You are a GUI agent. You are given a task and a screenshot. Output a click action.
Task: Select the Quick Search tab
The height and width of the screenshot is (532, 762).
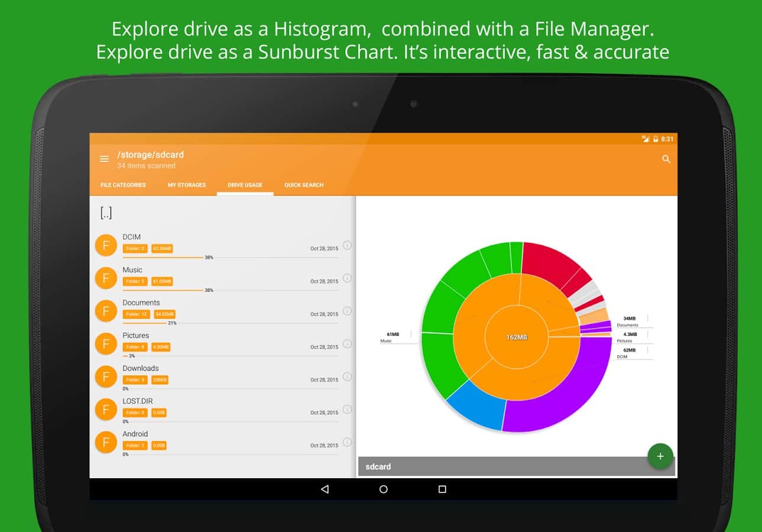tap(304, 185)
